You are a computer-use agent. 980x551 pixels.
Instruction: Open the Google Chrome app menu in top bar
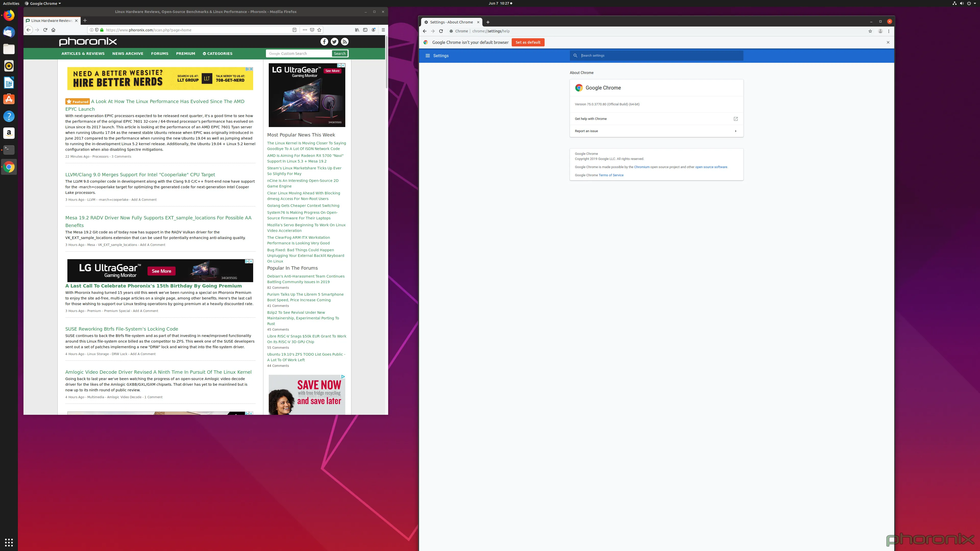click(x=43, y=3)
